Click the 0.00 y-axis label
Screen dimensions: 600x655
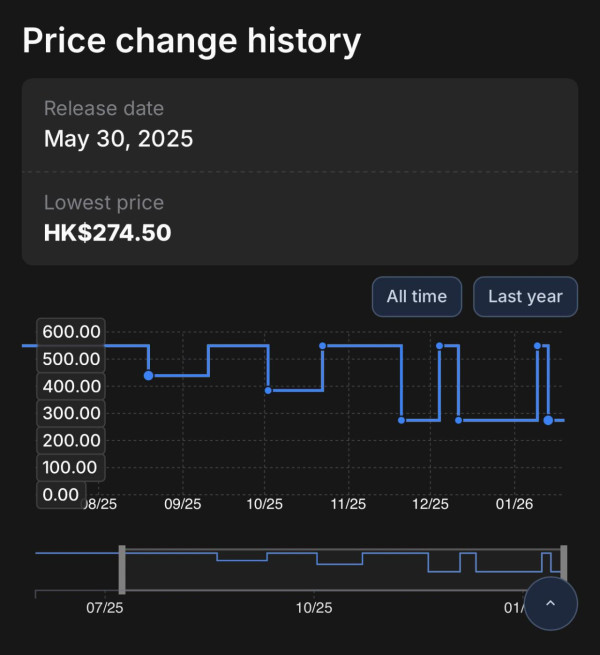(61, 494)
